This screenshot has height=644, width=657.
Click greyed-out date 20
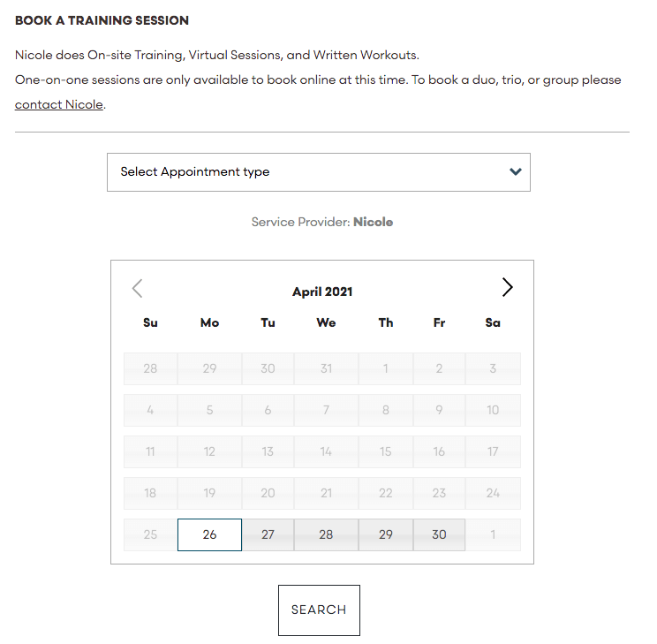[x=268, y=493]
